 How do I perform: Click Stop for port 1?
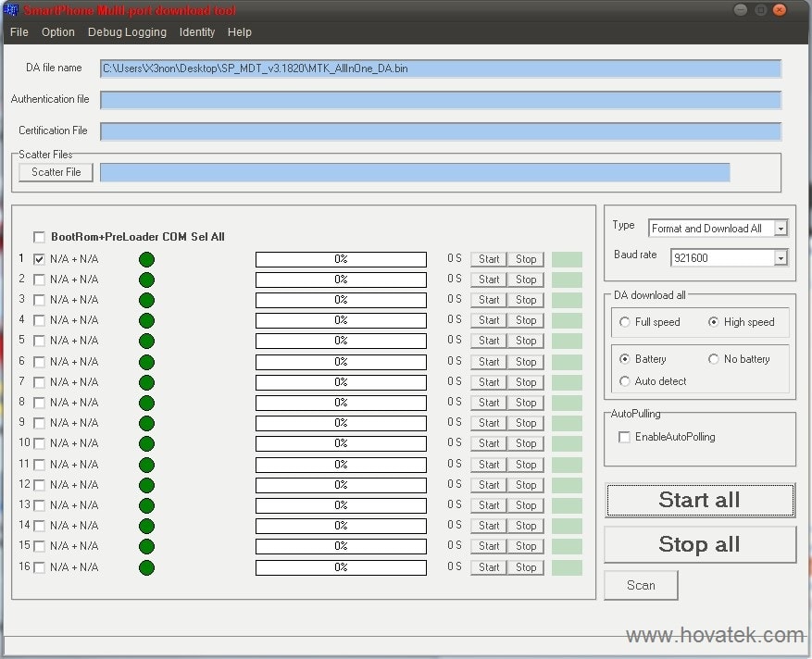coord(526,259)
